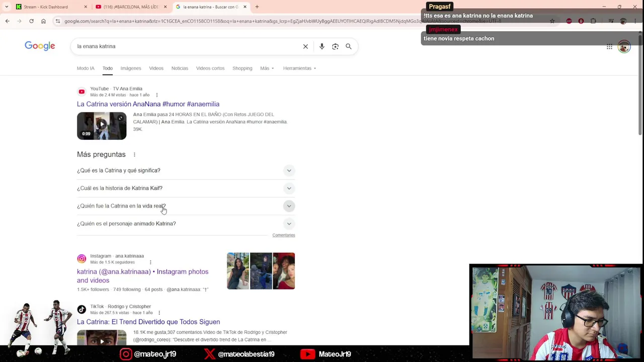The height and width of the screenshot is (362, 644).
Task: Click the YouTube favicon of first result
Action: pyautogui.click(x=82, y=92)
